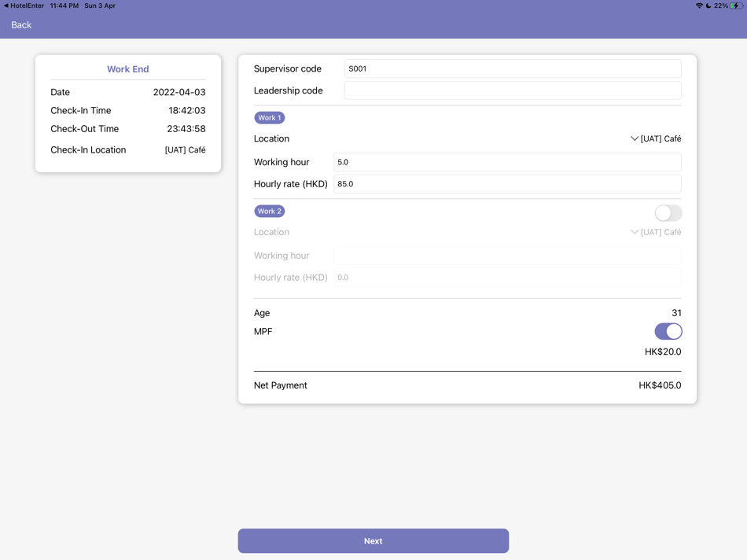Click the Work 2 Working hour field
The width and height of the screenshot is (747, 560).
point(507,256)
